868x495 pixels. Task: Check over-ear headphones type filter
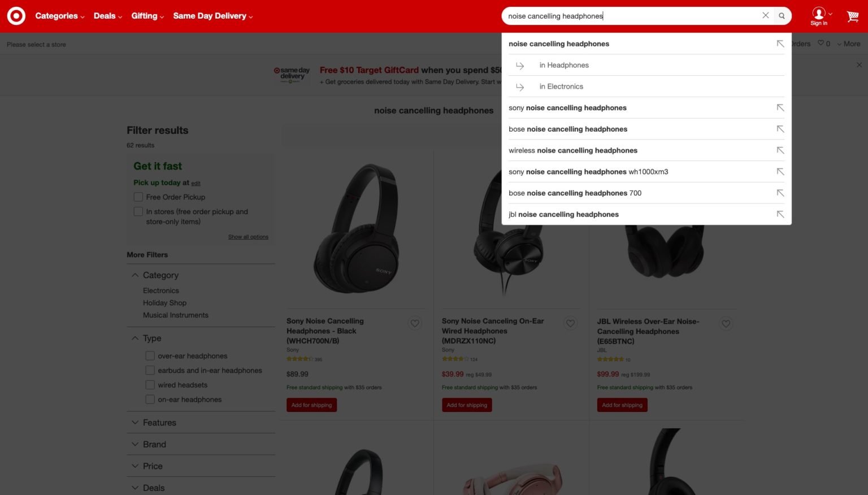coord(150,356)
